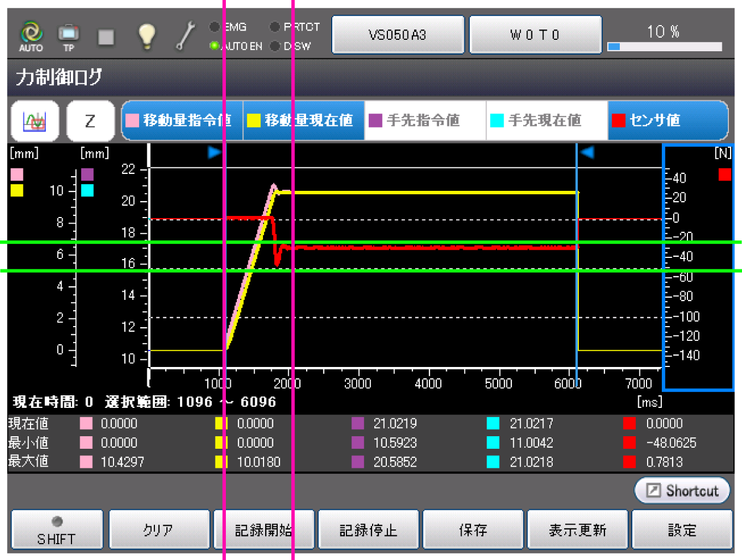Click the graph display mode icon
742x560 pixels.
click(34, 121)
